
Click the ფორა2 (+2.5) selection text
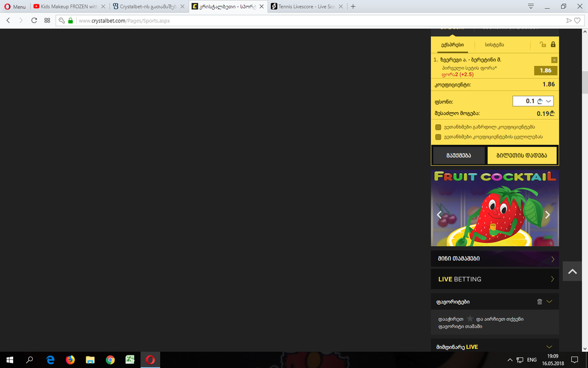coord(458,74)
